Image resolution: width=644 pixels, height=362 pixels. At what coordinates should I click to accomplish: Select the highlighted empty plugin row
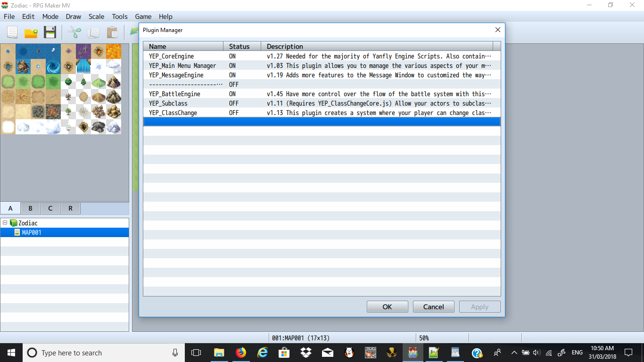click(x=322, y=122)
